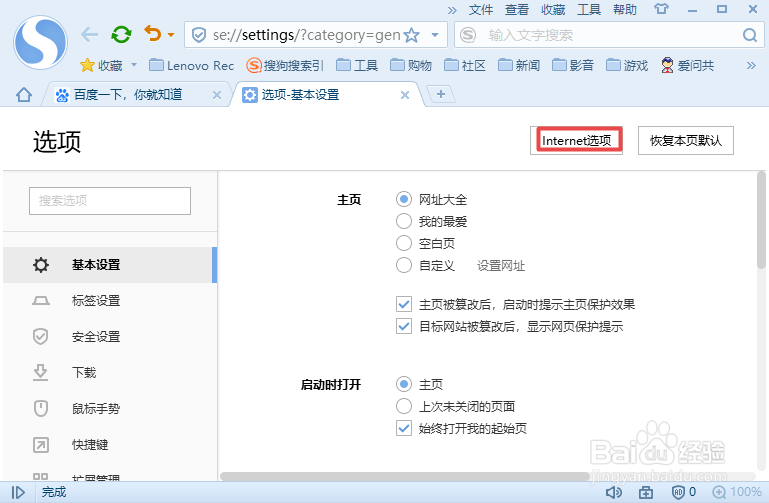Screen dimensions: 769x503
Task: Open the dropdown next to the undo arrow
Action: [x=171, y=35]
